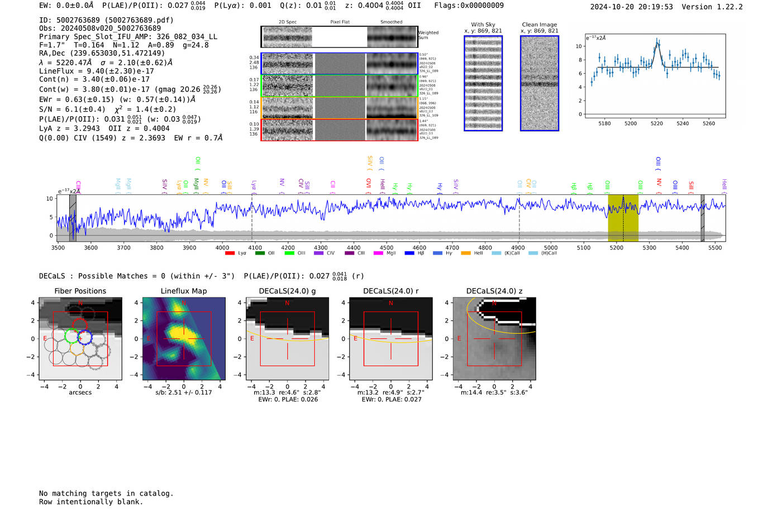Click the emission line peak near 5220
Screen dimensions: 782x532
[657, 41]
